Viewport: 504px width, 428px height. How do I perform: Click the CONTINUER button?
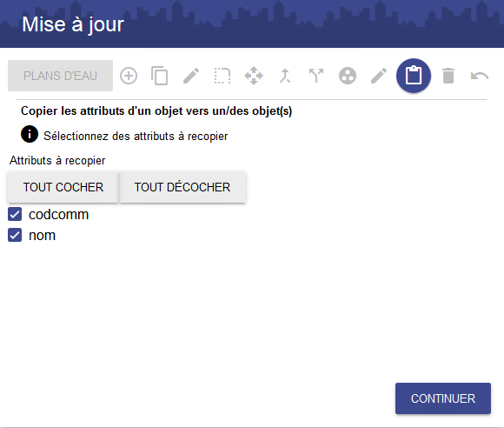443,398
